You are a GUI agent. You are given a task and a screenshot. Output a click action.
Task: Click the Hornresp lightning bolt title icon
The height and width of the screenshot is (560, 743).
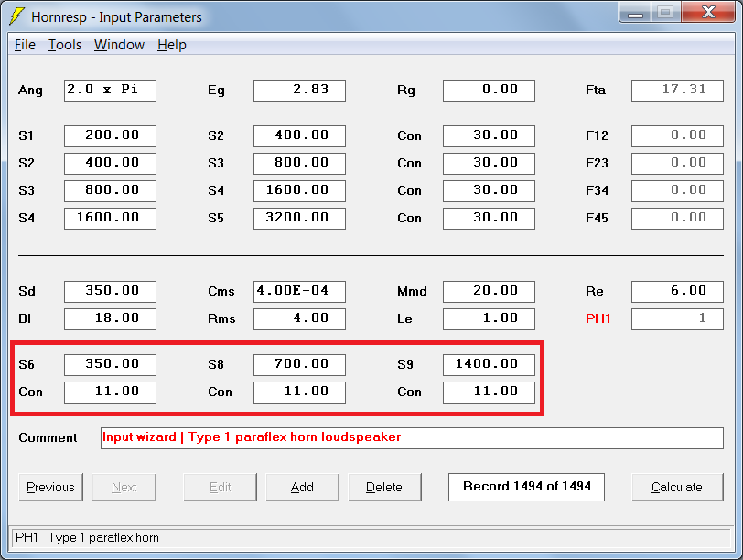click(17, 16)
